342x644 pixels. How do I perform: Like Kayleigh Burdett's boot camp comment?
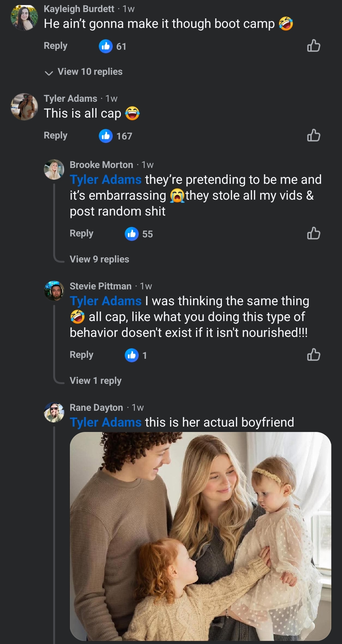[x=313, y=46]
